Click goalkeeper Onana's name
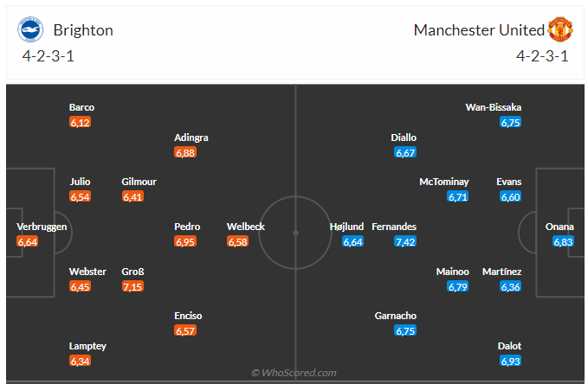 [559, 227]
